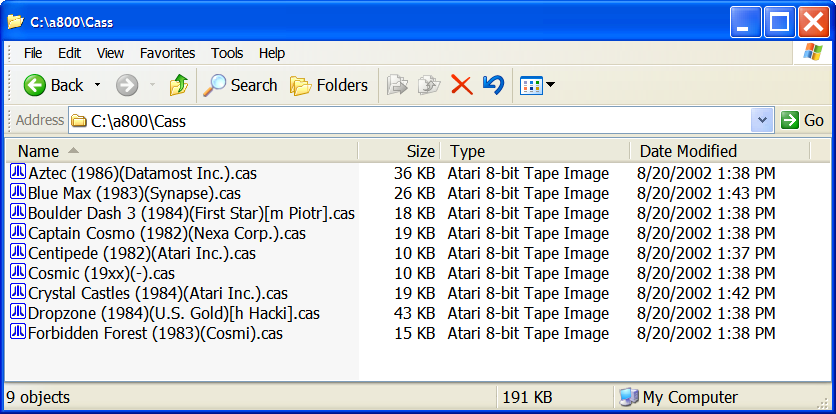The width and height of the screenshot is (836, 414).
Task: Click the Forward arrow icon
Action: click(127, 85)
